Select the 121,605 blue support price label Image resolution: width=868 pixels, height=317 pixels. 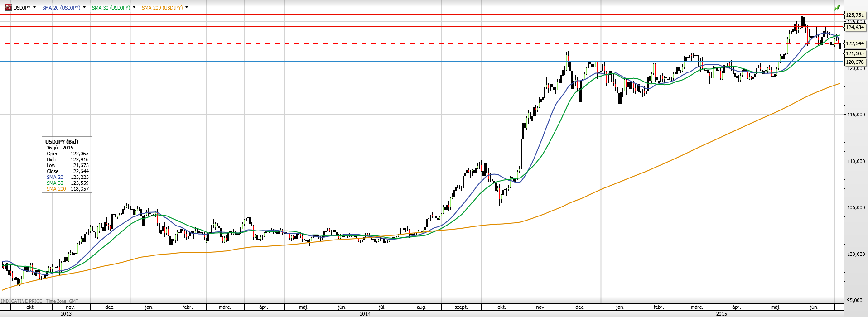(x=855, y=53)
